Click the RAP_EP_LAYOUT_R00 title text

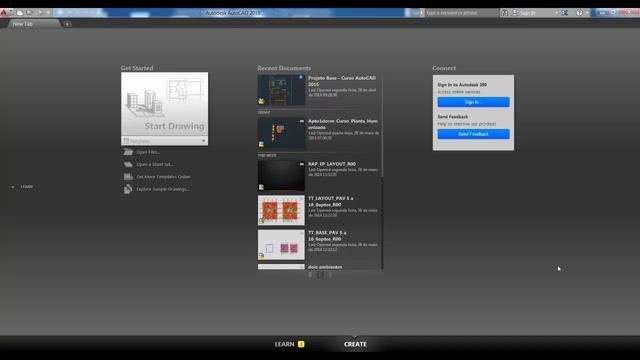(x=332, y=164)
